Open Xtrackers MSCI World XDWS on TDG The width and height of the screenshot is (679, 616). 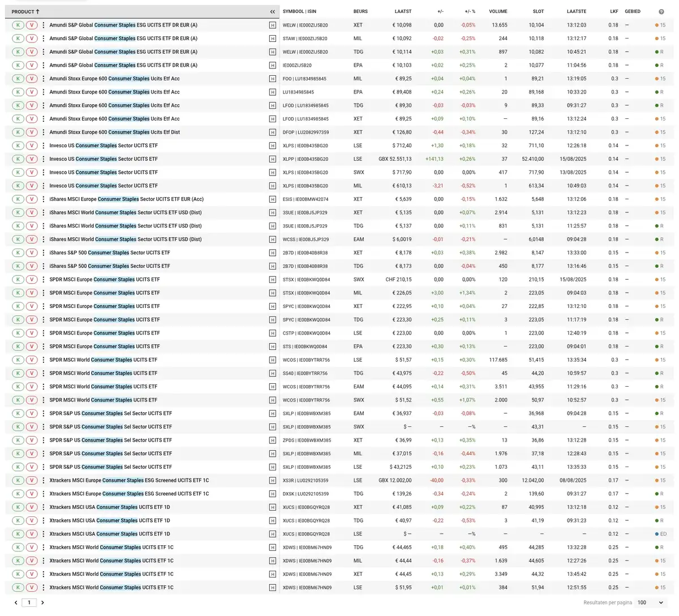(111, 547)
